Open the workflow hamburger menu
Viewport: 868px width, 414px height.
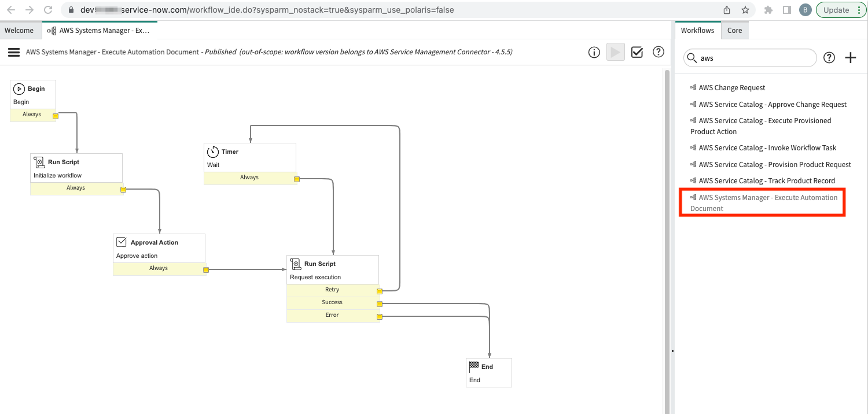[14, 51]
